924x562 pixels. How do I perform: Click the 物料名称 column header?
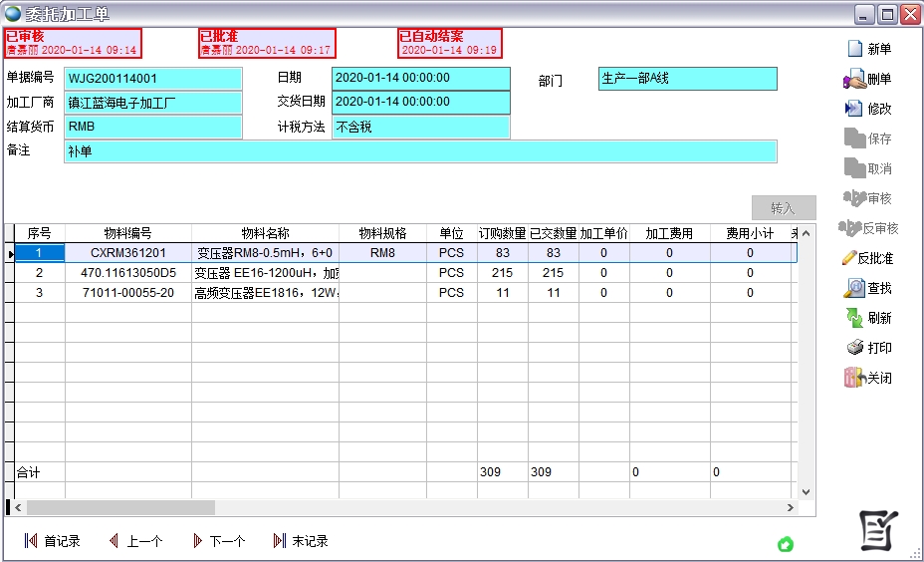tap(265, 233)
